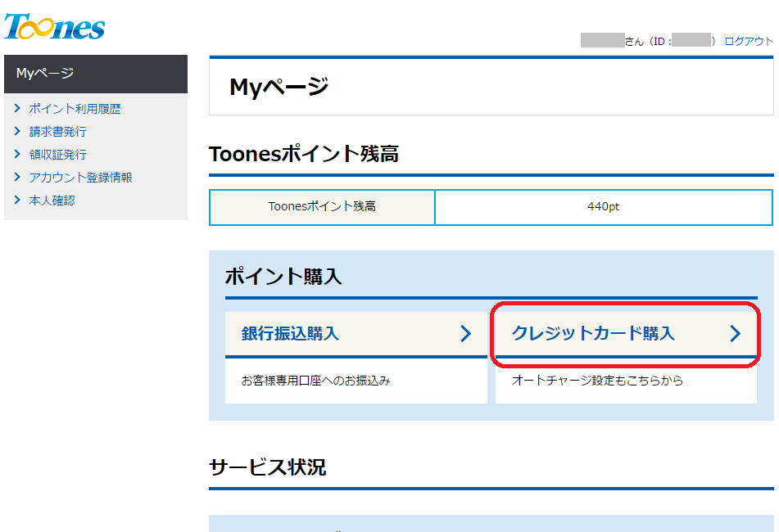The width and height of the screenshot is (779, 532).
Task: Click the ログアウト link
Action: pyautogui.click(x=749, y=41)
